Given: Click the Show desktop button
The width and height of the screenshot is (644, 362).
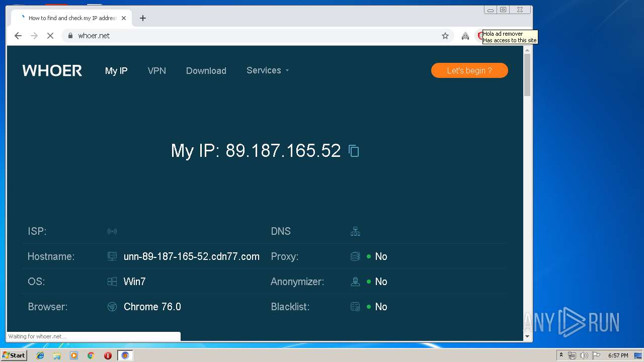Looking at the screenshot, I should 639,355.
